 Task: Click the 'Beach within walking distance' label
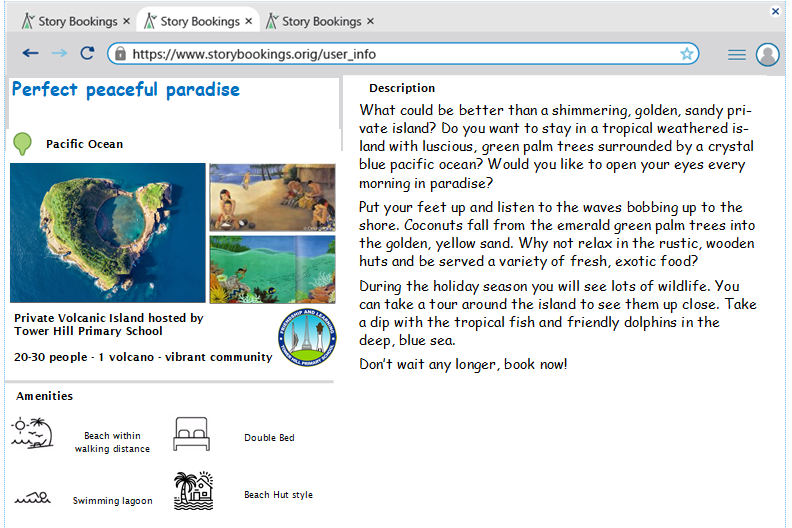[112, 442]
